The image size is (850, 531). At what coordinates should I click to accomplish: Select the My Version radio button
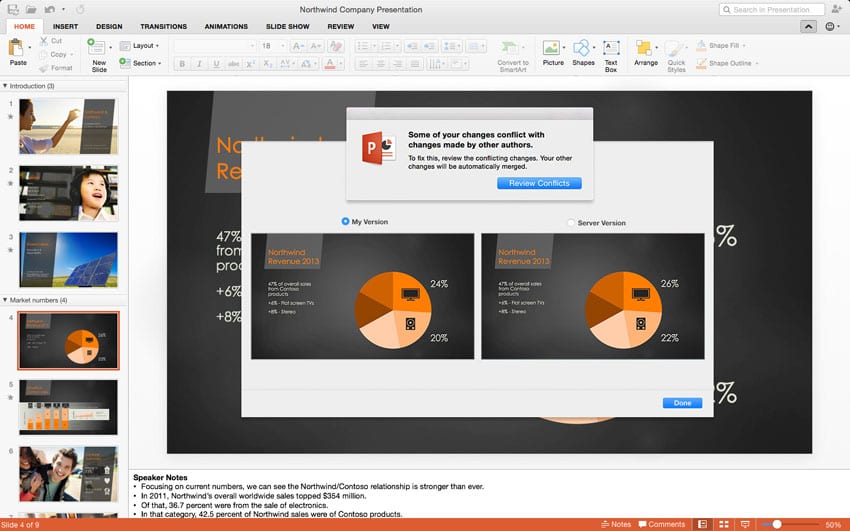(x=346, y=222)
